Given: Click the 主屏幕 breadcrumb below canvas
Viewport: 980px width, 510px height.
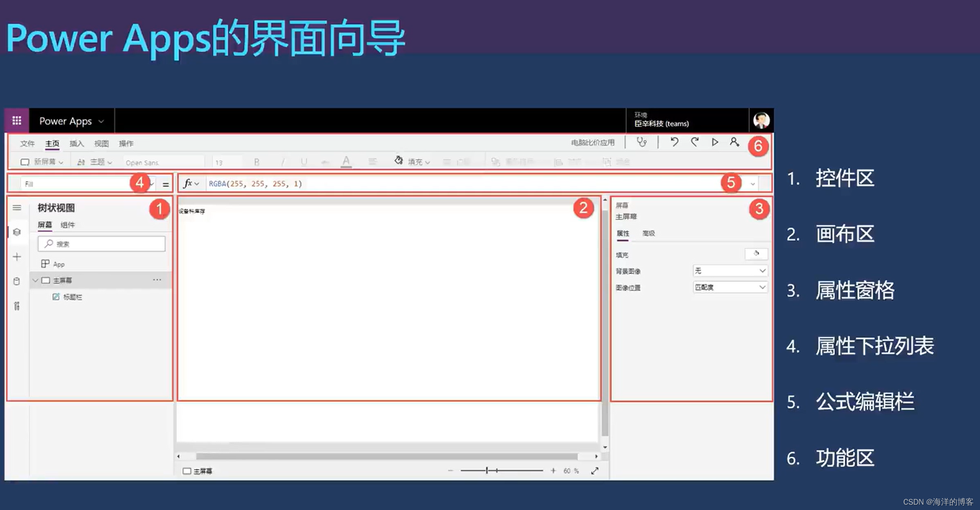Looking at the screenshot, I should [198, 471].
